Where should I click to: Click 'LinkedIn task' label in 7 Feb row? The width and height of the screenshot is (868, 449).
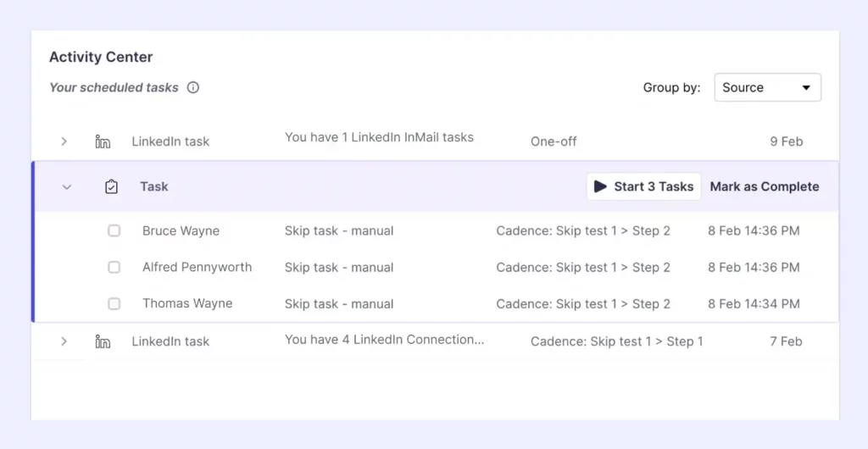(170, 341)
